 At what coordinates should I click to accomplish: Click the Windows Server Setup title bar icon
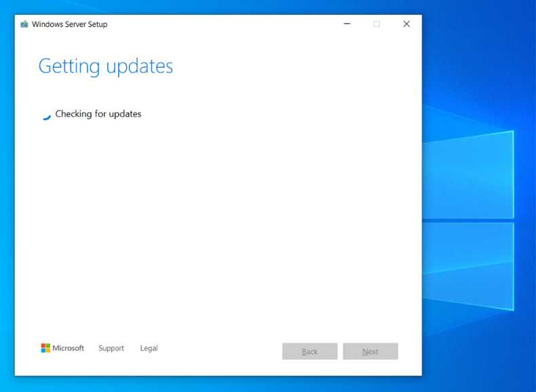tap(24, 24)
